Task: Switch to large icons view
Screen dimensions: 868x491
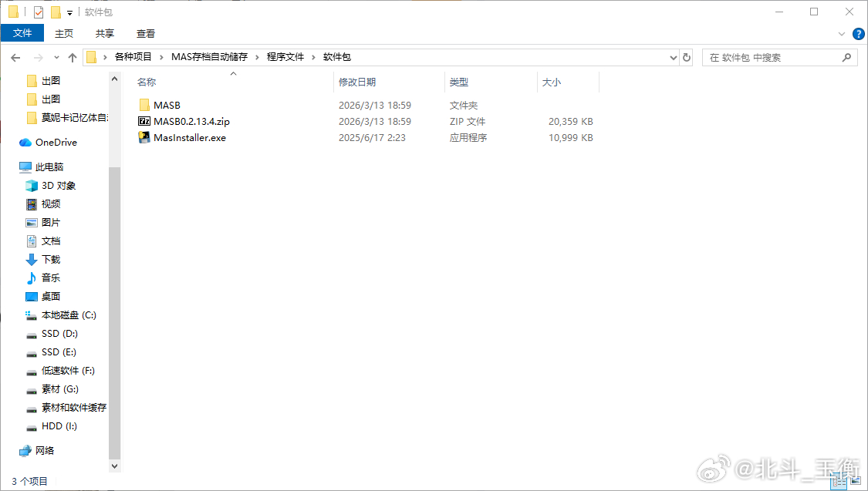Action: 856,482
